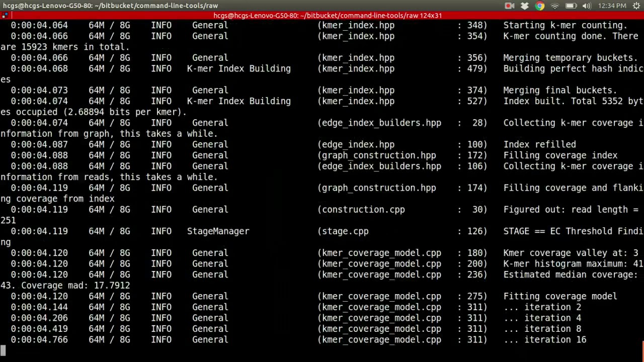Click the "... iteration 8" line
The image size is (644, 362).
(x=542, y=329)
